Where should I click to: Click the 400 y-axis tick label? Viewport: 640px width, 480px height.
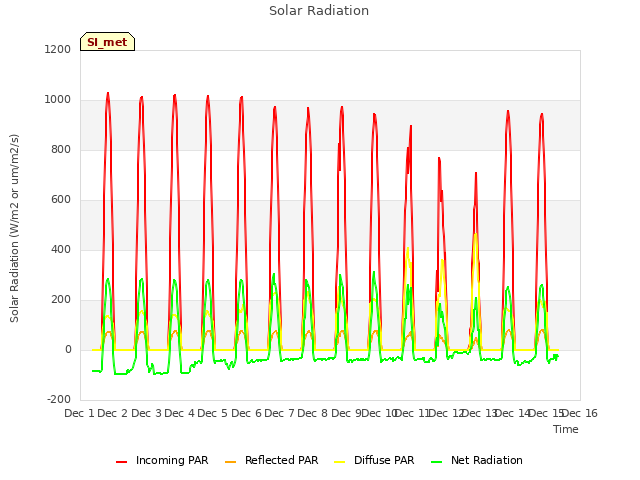pyautogui.click(x=61, y=249)
